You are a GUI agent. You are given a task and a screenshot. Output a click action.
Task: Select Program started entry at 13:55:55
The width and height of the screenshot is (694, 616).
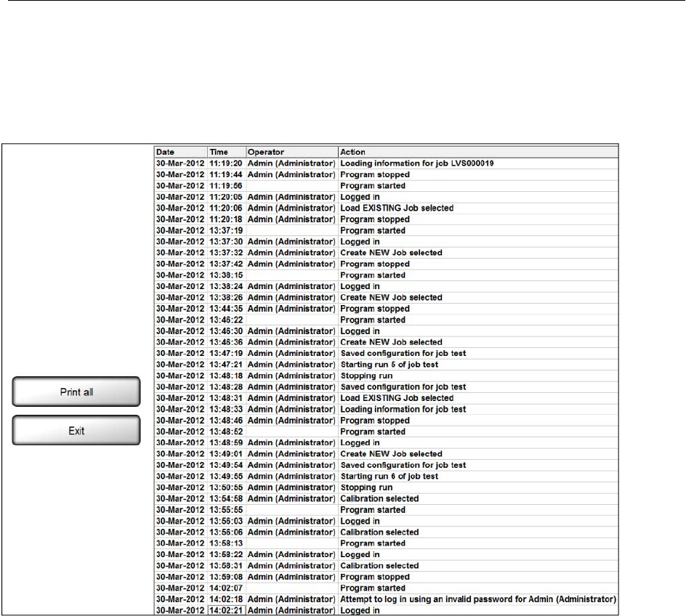pyautogui.click(x=373, y=510)
